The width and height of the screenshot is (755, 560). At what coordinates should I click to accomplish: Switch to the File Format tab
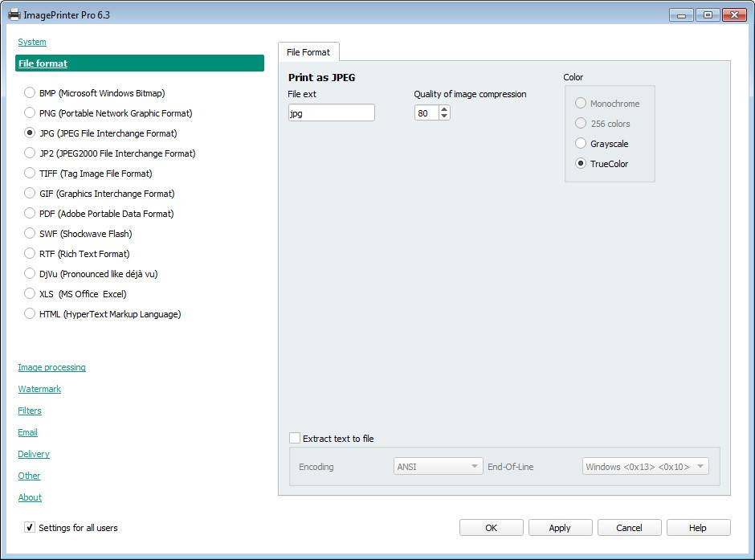[308, 52]
